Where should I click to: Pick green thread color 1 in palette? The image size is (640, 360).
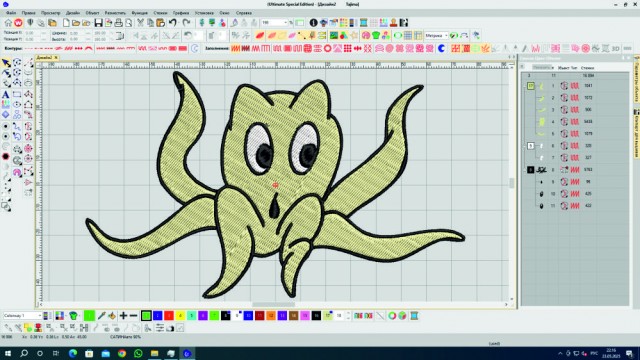146,316
